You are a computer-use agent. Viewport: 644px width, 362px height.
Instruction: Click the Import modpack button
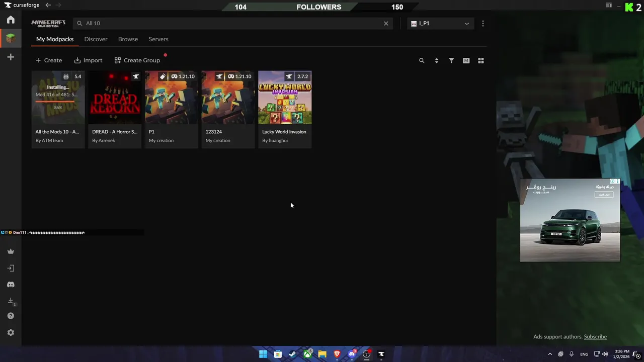coord(88,60)
